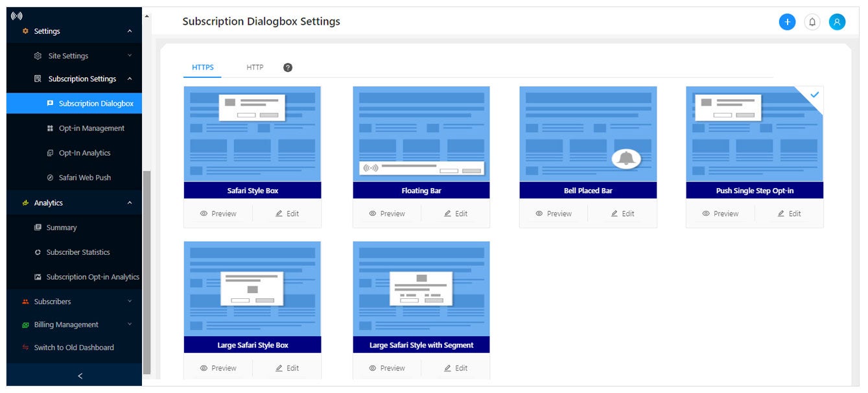Click the blue plus add button
This screenshot has width=868, height=393.
point(787,22)
